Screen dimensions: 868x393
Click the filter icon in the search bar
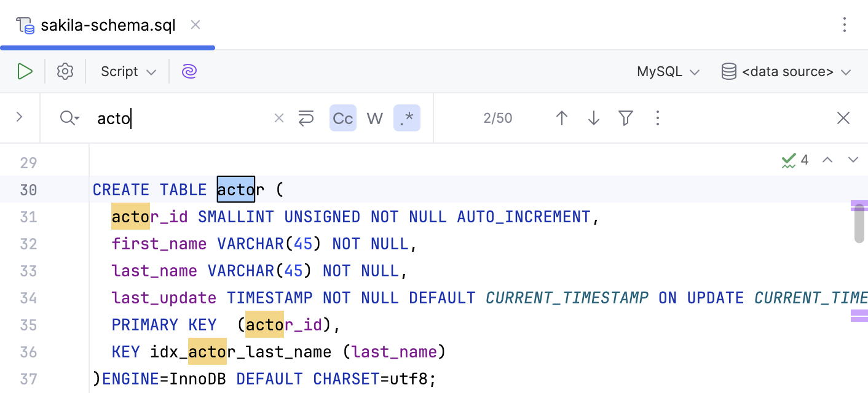625,117
